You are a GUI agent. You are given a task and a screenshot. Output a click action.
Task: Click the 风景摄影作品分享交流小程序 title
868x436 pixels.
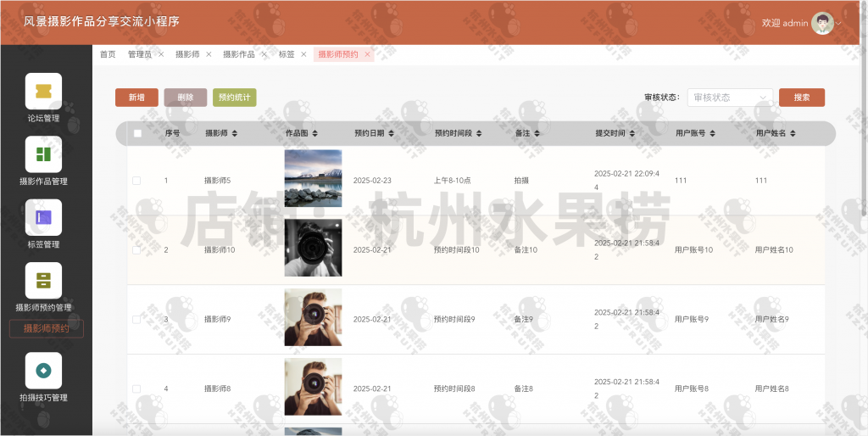click(x=102, y=21)
